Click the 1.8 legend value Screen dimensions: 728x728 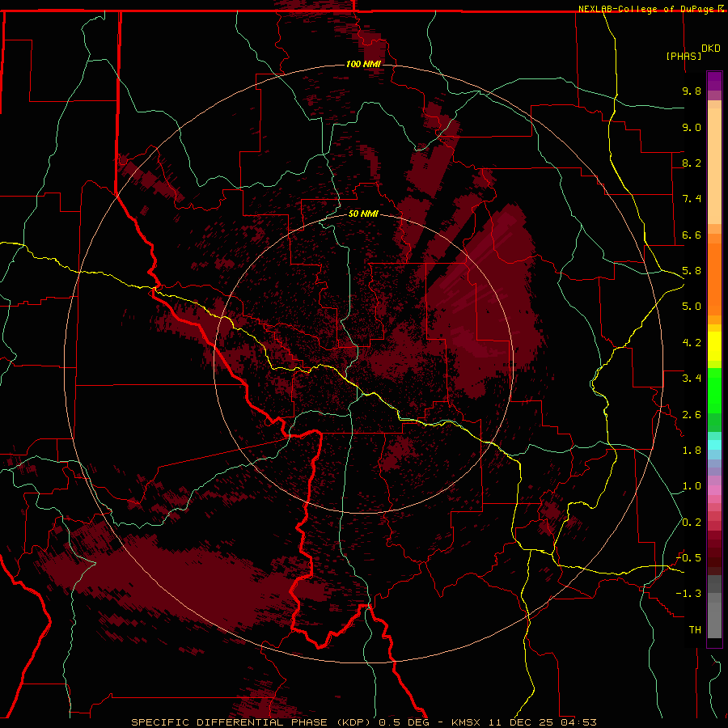click(x=692, y=451)
